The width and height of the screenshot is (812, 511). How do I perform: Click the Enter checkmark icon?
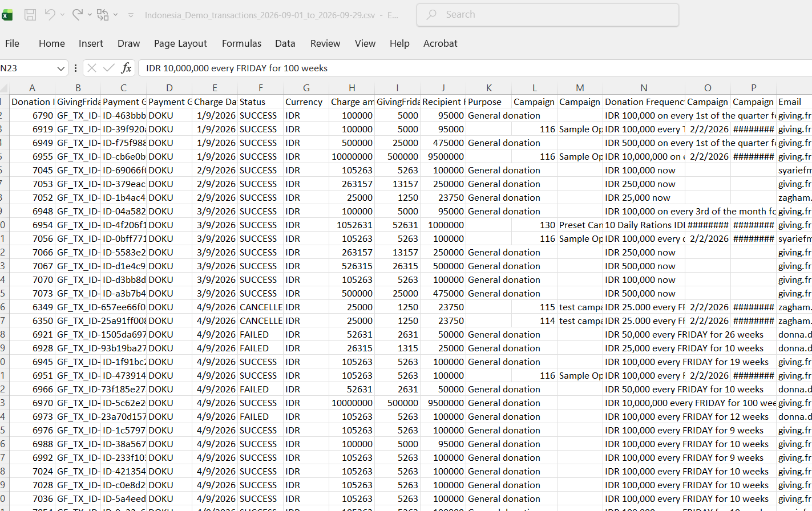(x=109, y=68)
